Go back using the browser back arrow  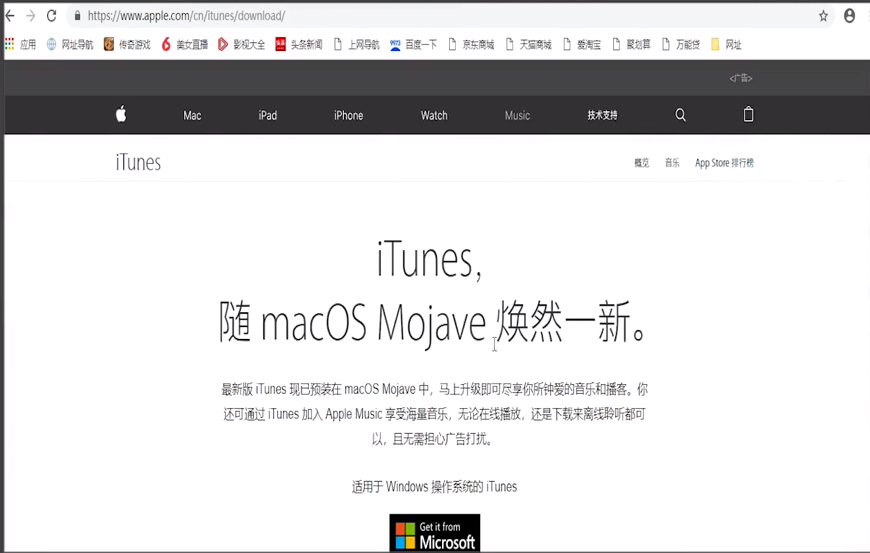tap(10, 16)
